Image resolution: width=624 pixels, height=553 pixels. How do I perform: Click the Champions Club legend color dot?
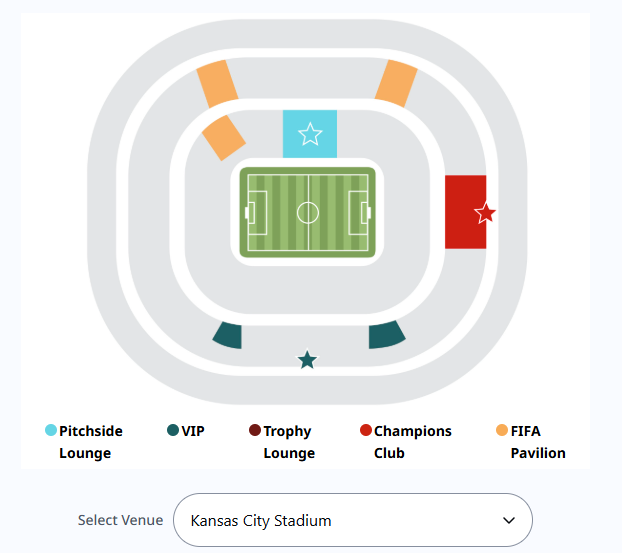366,431
